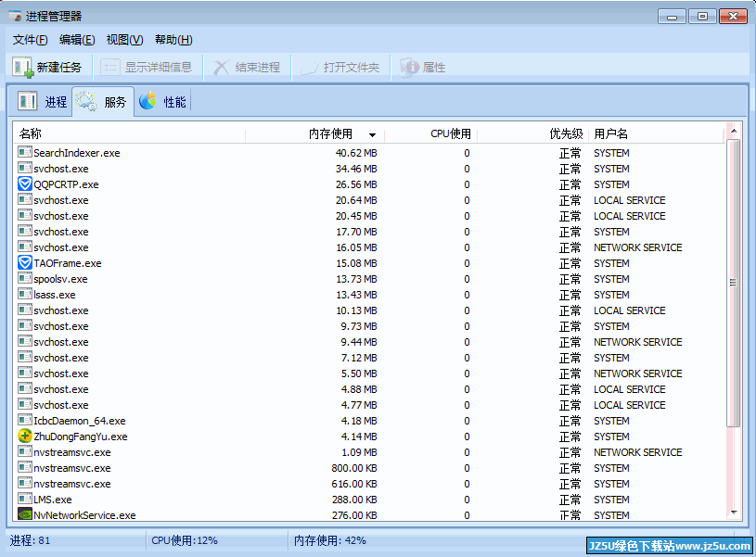The height and width of the screenshot is (557, 756).
Task: Click the 内存使用: 42% status entry
Action: pos(330,540)
